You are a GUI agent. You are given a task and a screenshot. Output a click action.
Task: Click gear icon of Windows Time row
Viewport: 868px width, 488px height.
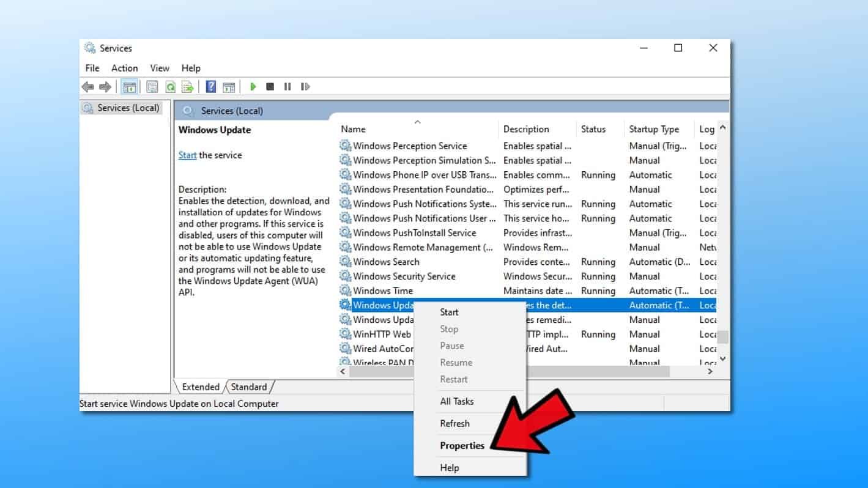tap(346, 290)
